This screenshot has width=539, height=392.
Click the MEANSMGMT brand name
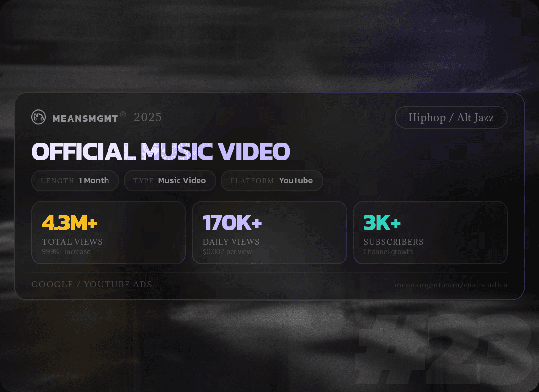(85, 118)
